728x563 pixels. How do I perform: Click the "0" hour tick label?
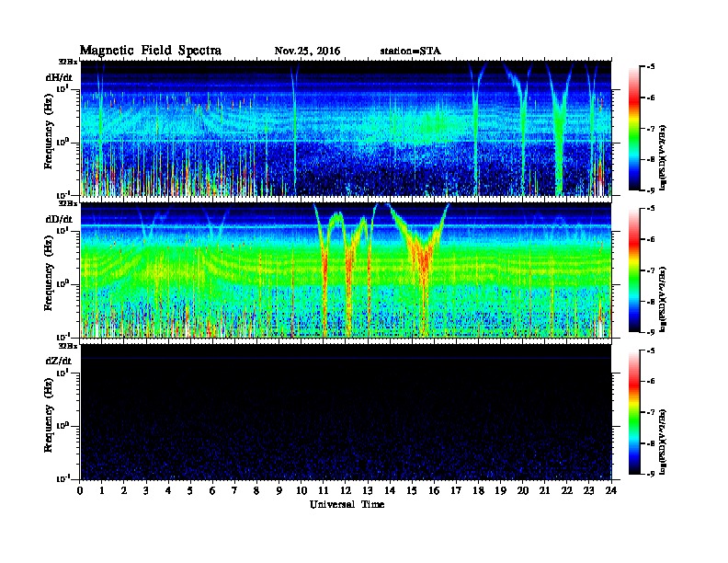(80, 491)
